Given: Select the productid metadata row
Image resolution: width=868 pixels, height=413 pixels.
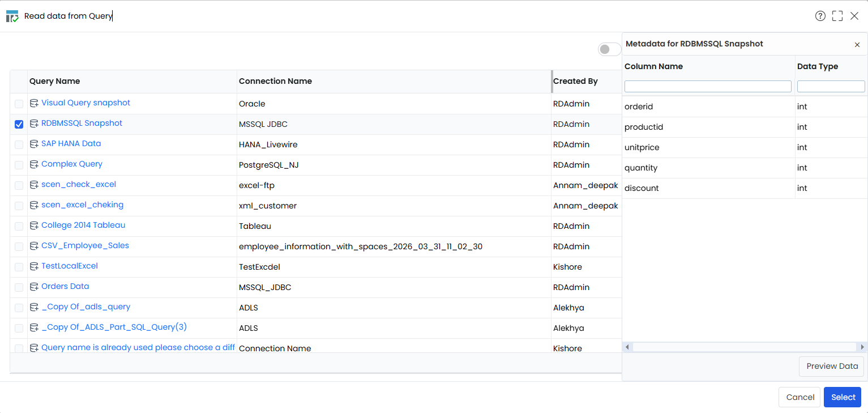Looking at the screenshot, I should tap(745, 127).
